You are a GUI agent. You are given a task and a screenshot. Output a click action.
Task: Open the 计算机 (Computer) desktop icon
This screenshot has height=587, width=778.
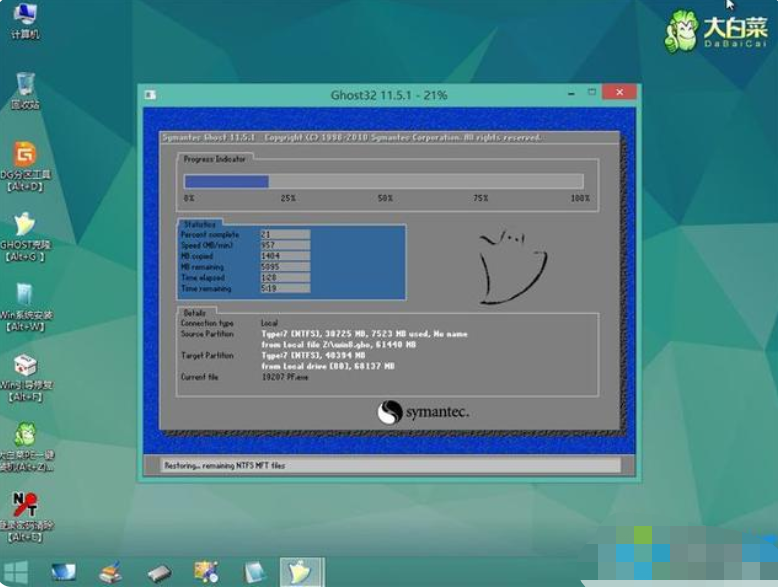coord(24,17)
